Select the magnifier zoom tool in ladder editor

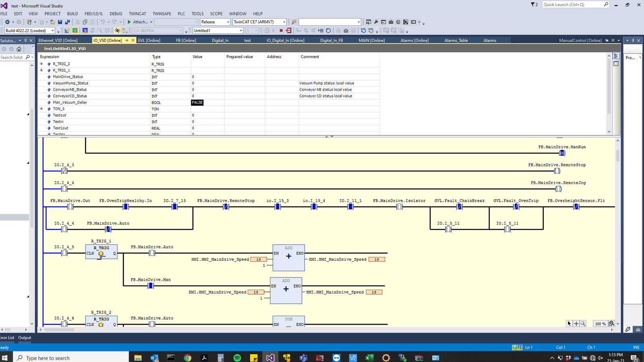(583, 324)
